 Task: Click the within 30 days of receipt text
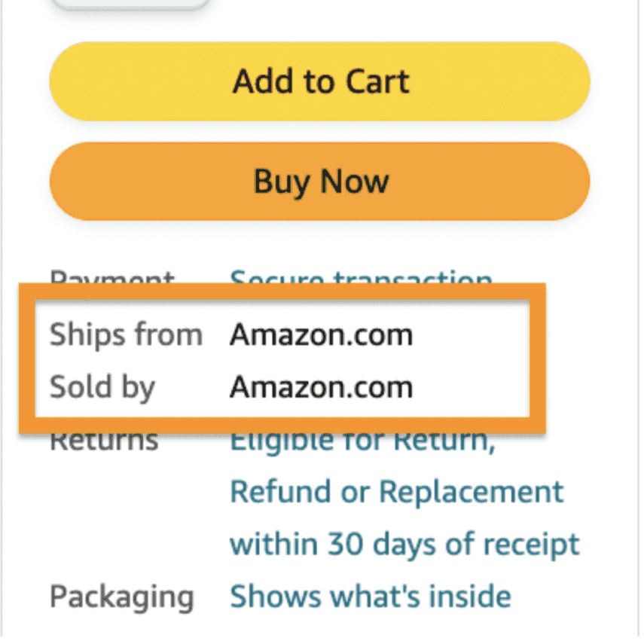[x=404, y=544]
